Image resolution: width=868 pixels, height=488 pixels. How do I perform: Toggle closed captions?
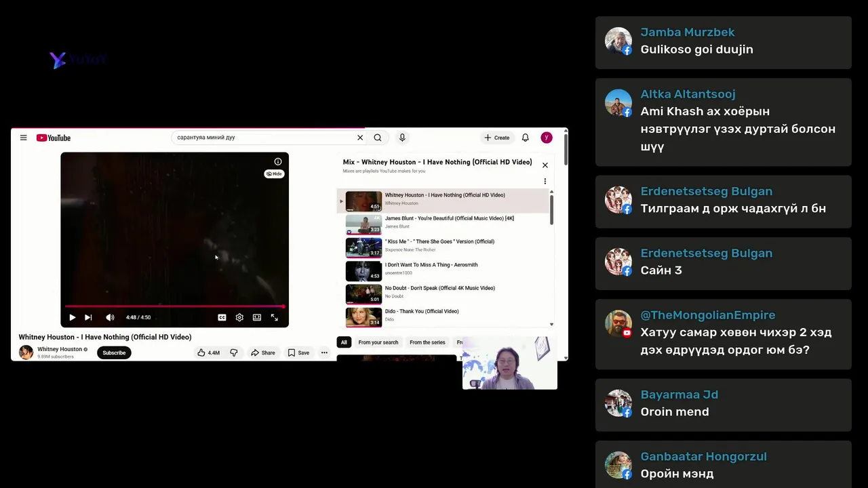point(222,317)
